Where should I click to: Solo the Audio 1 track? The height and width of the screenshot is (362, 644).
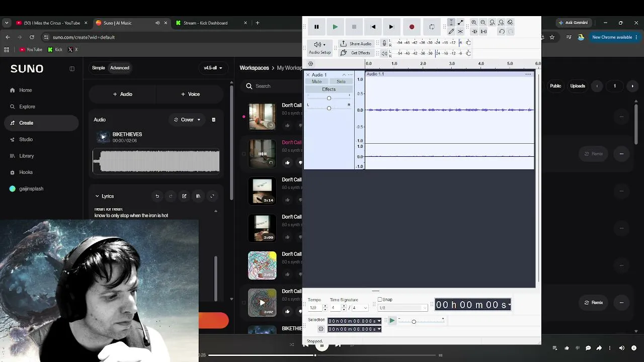[341, 81]
